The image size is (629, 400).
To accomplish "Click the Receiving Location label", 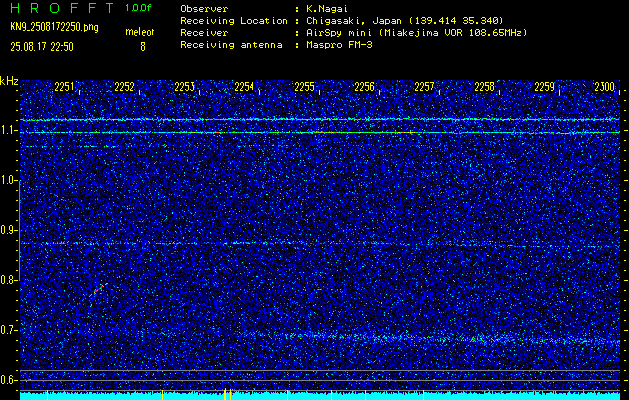I will tap(234, 20).
